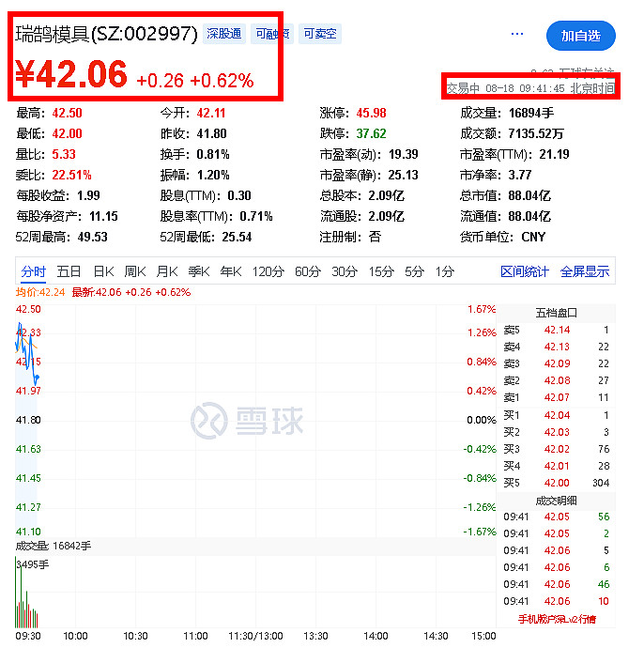Open 区间统计 range statistics link

click(525, 271)
